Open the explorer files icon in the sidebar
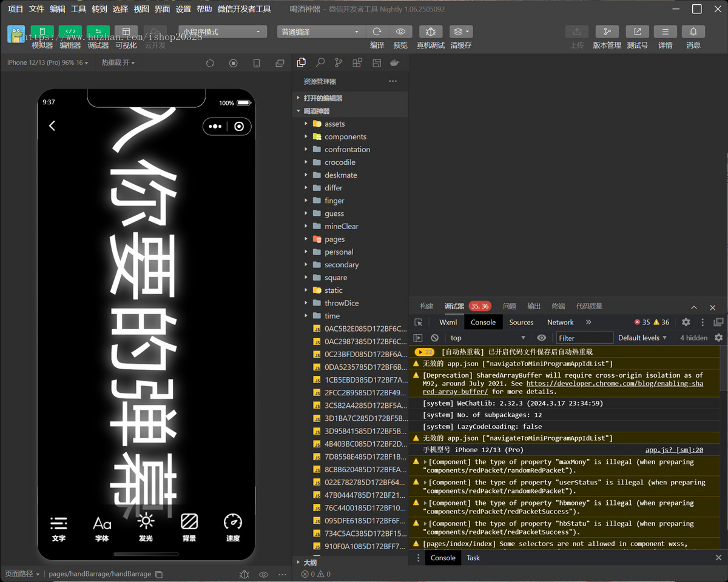728x582 pixels. [x=302, y=63]
